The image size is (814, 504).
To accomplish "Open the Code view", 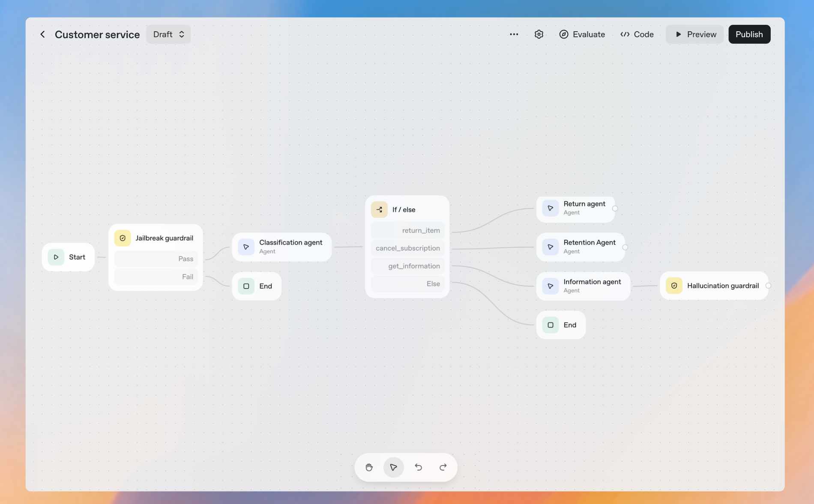I will pos(637,34).
